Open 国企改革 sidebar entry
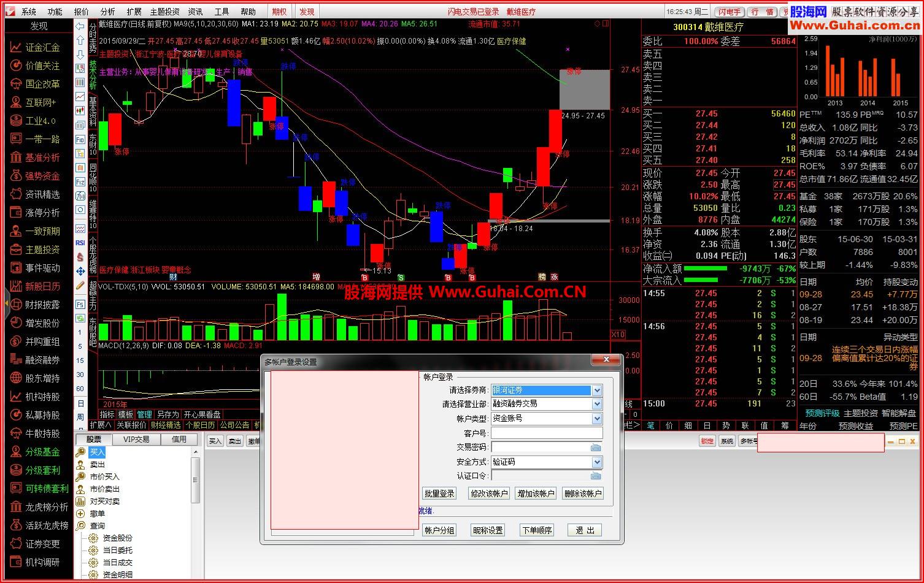924x583 pixels. [42, 84]
